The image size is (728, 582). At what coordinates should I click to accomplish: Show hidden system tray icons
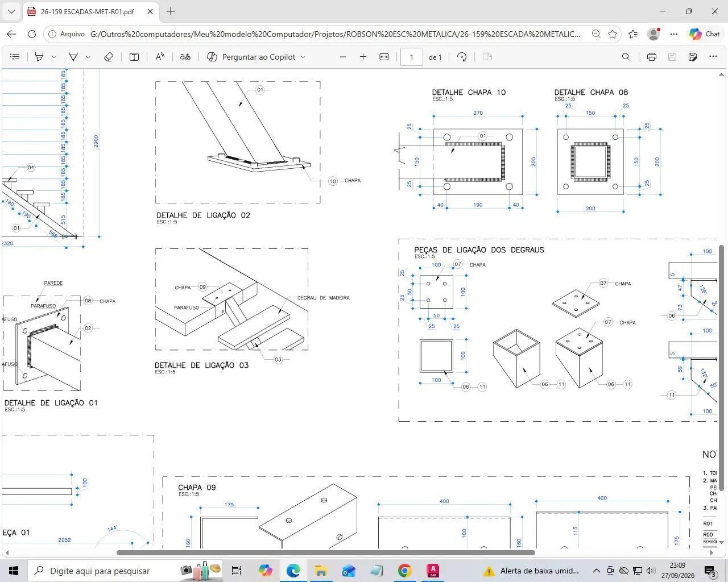tap(596, 571)
